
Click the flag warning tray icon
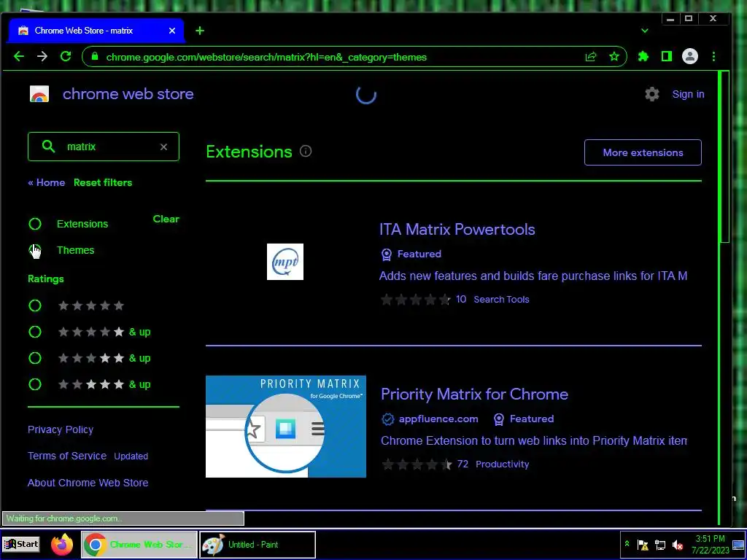643,545
